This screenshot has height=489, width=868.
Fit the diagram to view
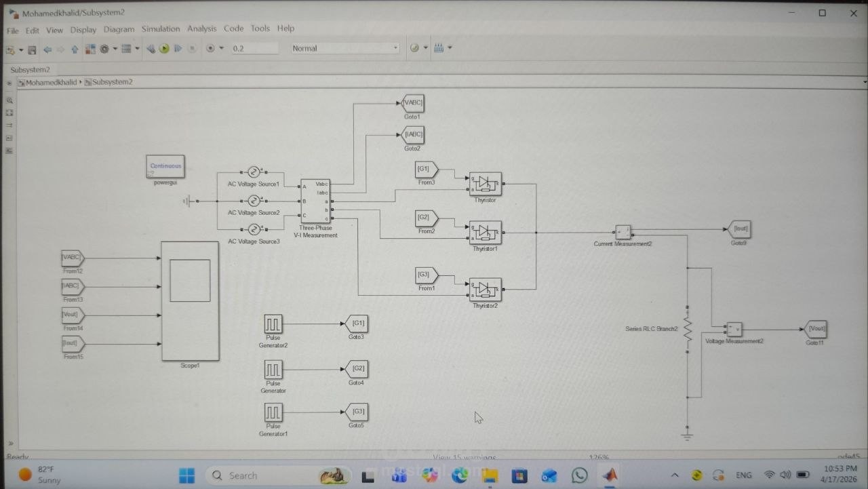coord(9,113)
